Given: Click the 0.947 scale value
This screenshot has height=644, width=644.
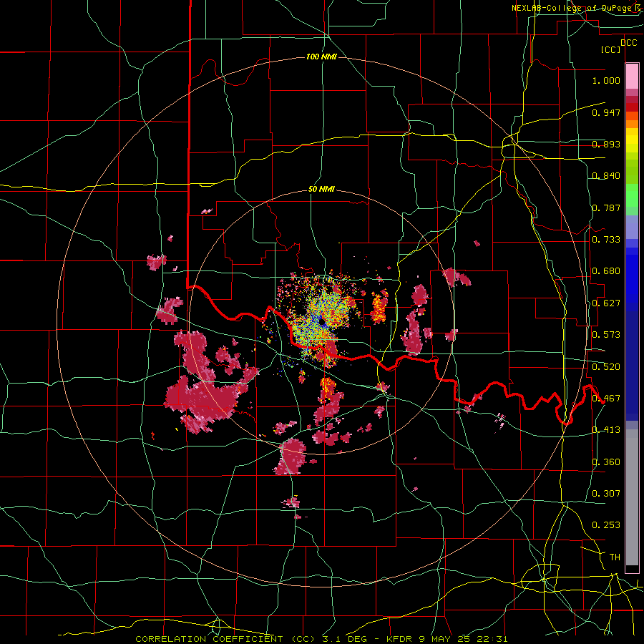Looking at the screenshot, I should [x=606, y=112].
